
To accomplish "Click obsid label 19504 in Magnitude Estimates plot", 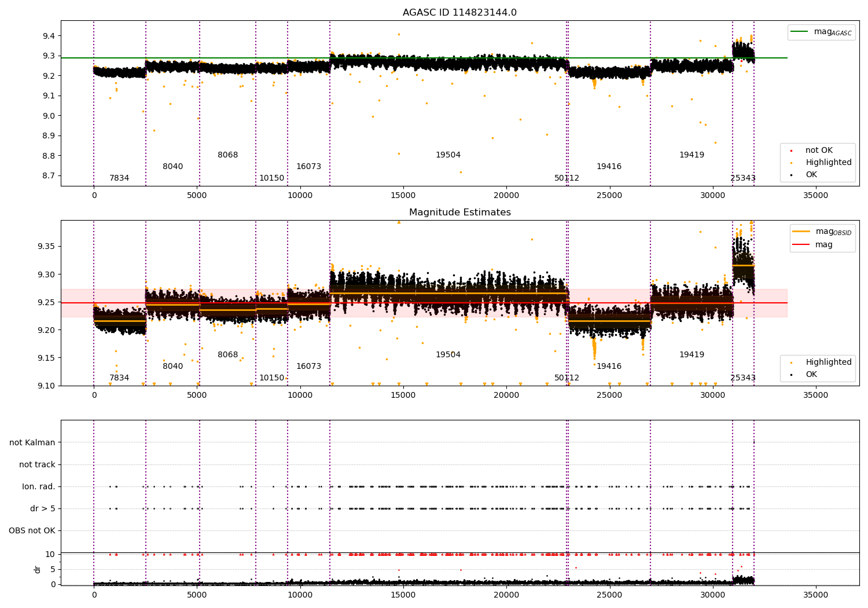I will tap(448, 355).
